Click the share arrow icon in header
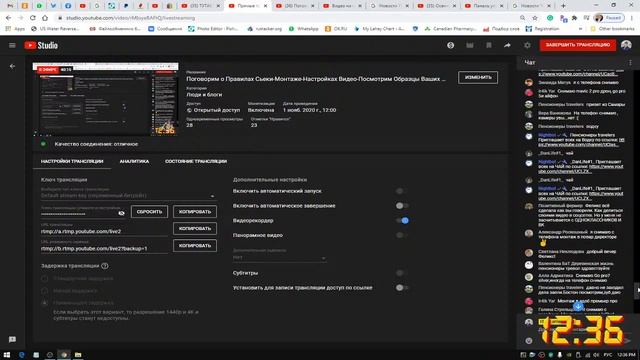The image size is (640, 360). [507, 45]
